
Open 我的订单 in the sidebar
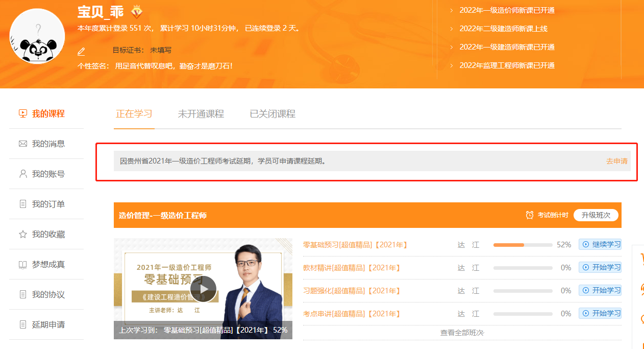click(x=48, y=204)
